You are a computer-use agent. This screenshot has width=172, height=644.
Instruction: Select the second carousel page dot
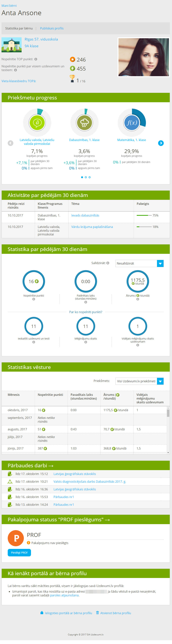point(86,177)
